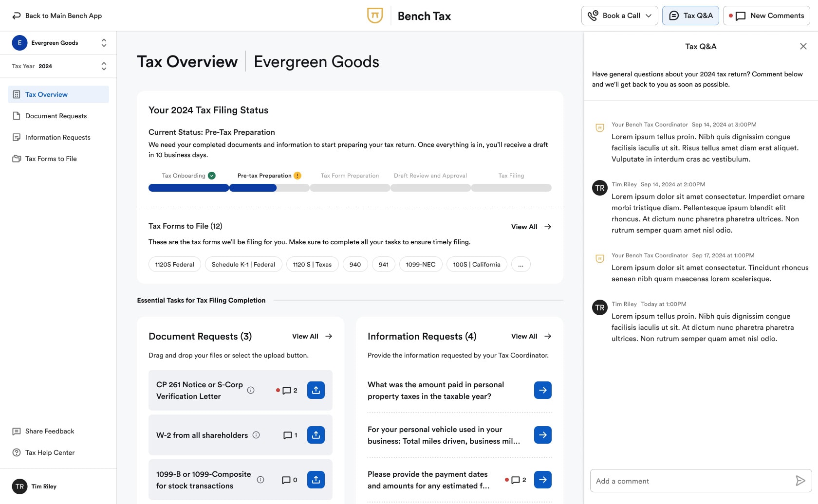View All information requests
818x504 pixels.
(531, 336)
